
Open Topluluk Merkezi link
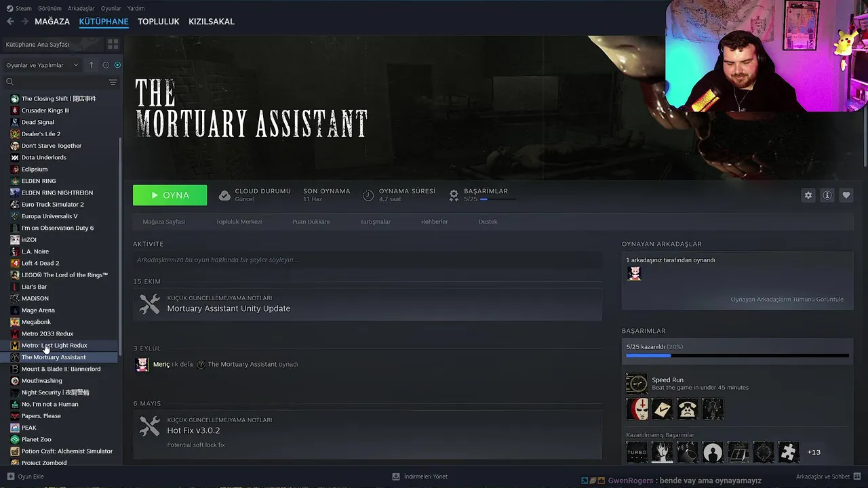coord(239,222)
